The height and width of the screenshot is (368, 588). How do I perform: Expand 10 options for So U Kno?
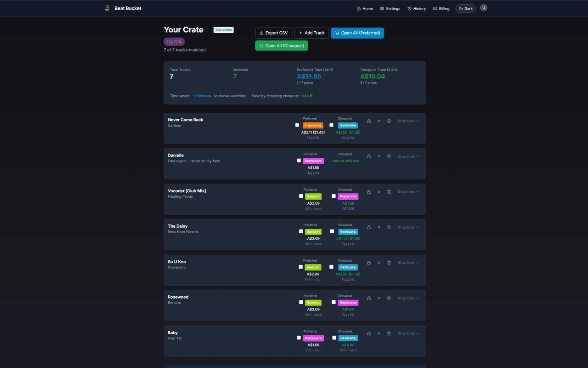tap(408, 263)
